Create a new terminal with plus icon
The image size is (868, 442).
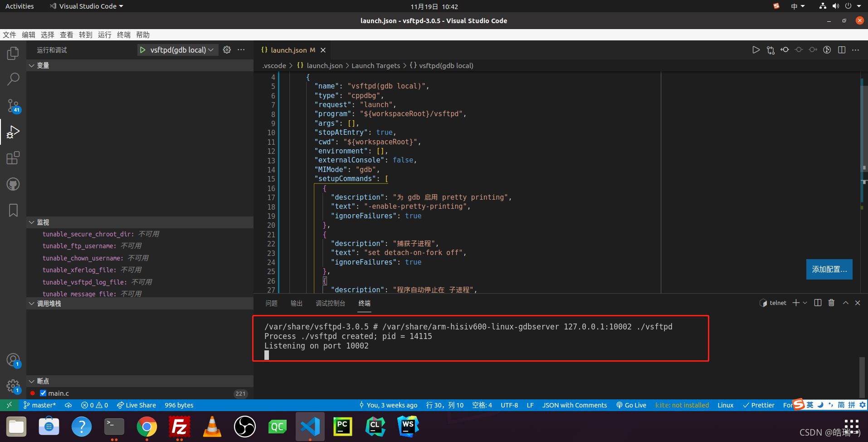pos(796,303)
